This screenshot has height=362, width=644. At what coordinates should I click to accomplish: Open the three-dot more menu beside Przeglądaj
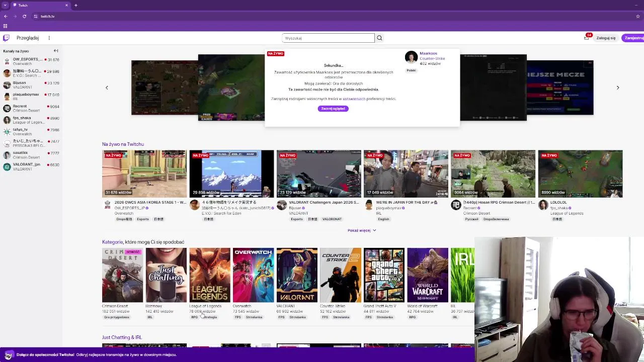[x=49, y=38]
